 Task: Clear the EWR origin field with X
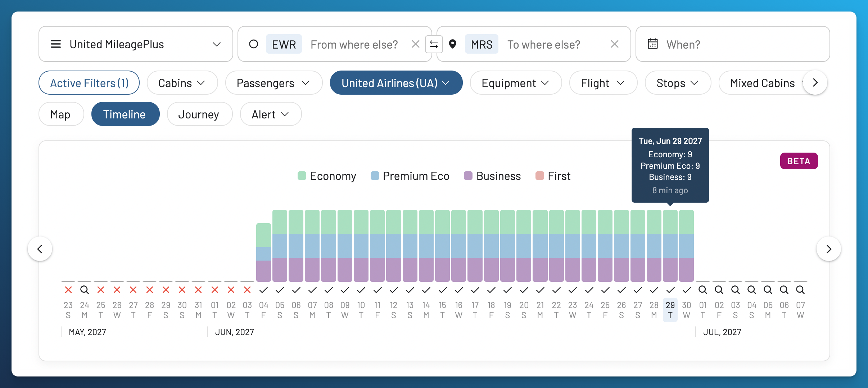tap(415, 44)
